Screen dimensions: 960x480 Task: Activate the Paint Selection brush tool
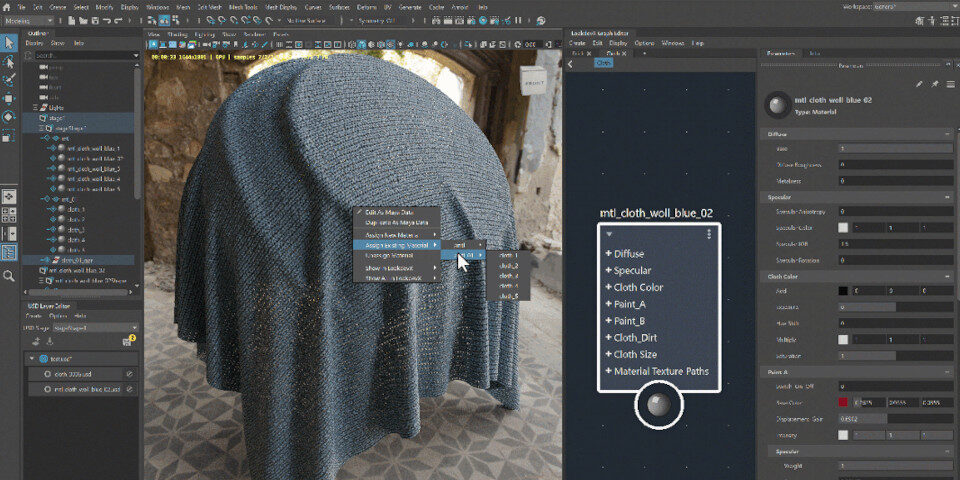coord(9,79)
